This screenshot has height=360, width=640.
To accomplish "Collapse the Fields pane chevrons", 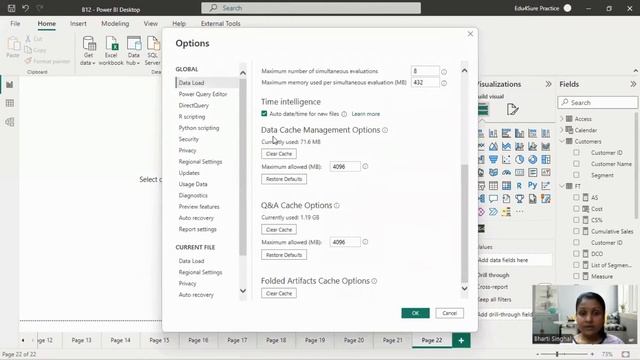I will (633, 84).
